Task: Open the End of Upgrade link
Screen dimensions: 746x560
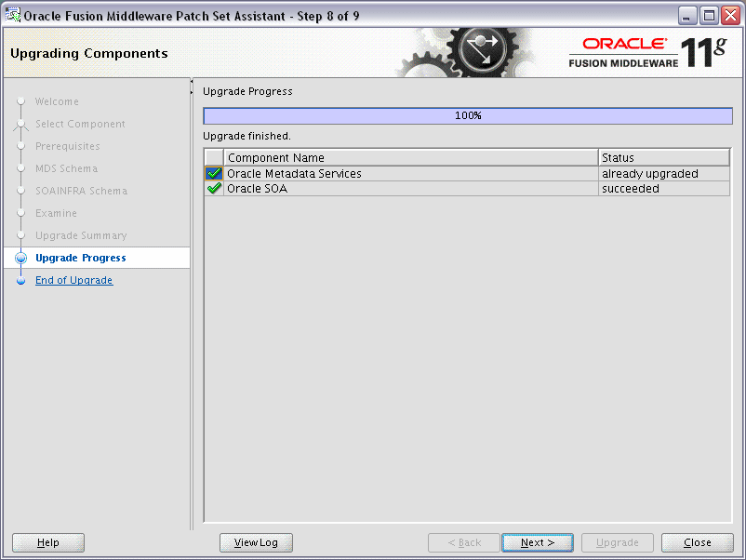Action: tap(74, 280)
